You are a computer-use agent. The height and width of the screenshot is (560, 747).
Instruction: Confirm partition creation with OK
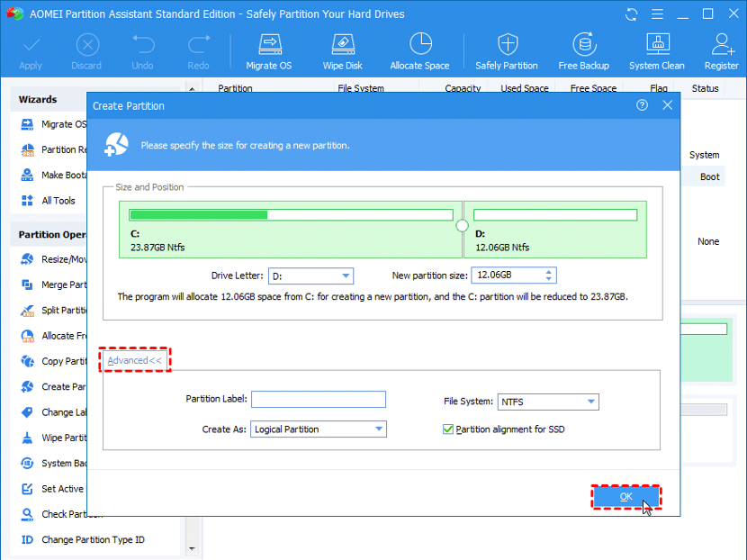tap(626, 496)
